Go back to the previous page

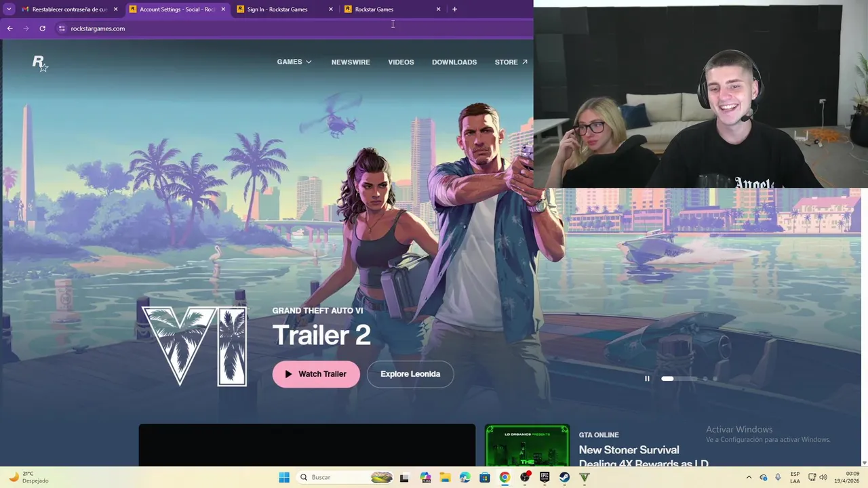9,28
